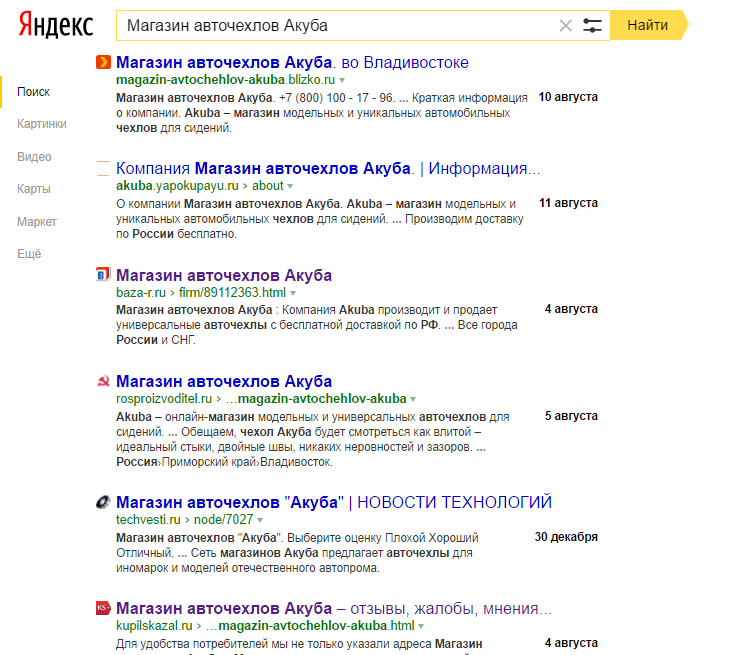Switch to Видео search
This screenshot has width=743, height=655.
pyautogui.click(x=34, y=157)
